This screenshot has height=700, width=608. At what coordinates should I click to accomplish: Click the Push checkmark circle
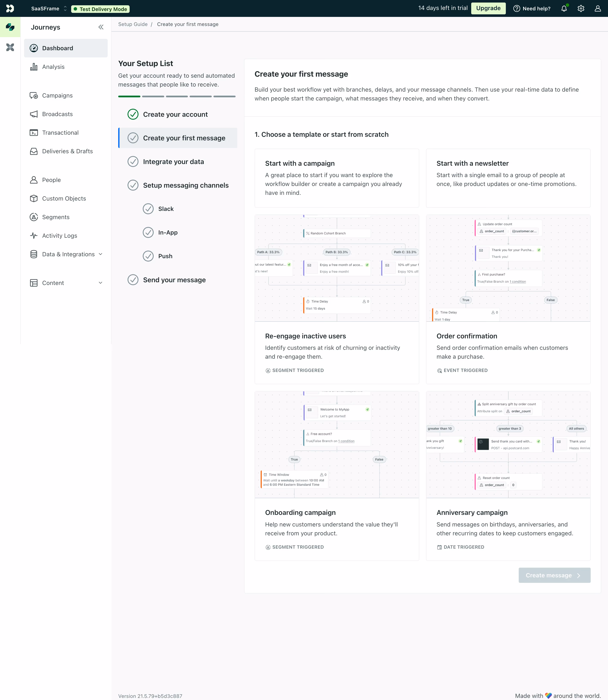148,256
